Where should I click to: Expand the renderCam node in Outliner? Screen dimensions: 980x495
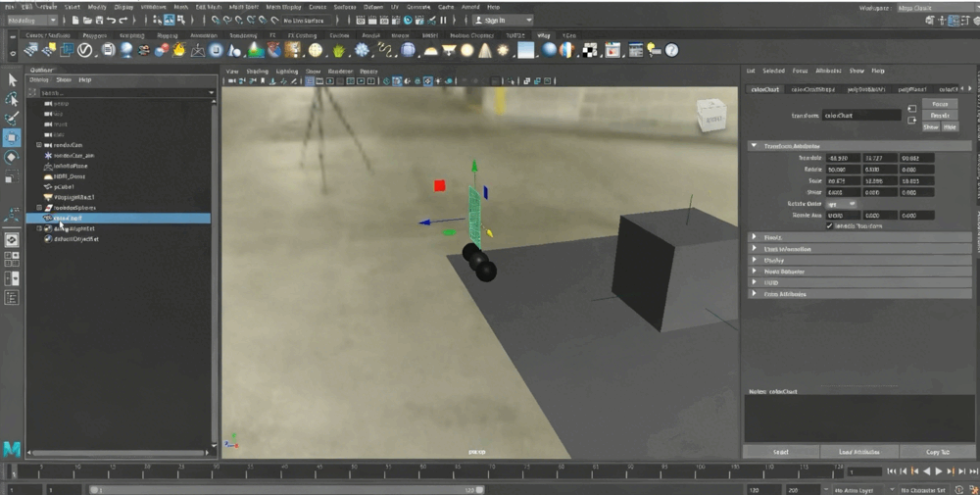pyautogui.click(x=39, y=145)
